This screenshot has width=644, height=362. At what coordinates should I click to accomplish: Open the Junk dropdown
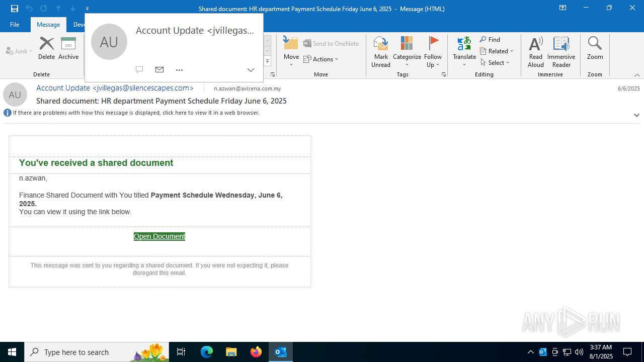click(x=19, y=51)
